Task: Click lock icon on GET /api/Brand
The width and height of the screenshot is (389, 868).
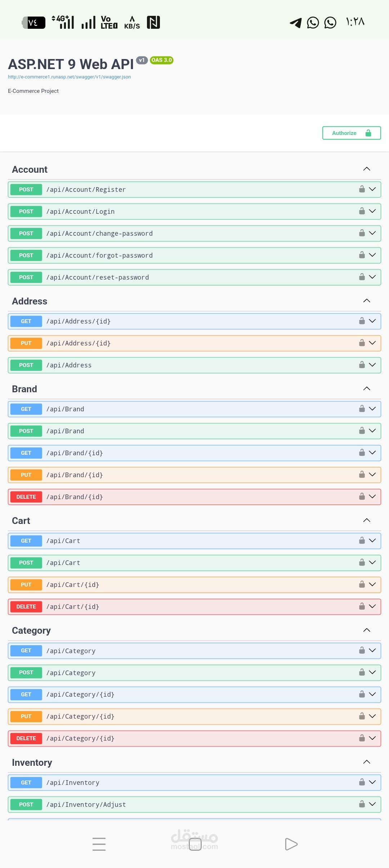Action: point(362,408)
